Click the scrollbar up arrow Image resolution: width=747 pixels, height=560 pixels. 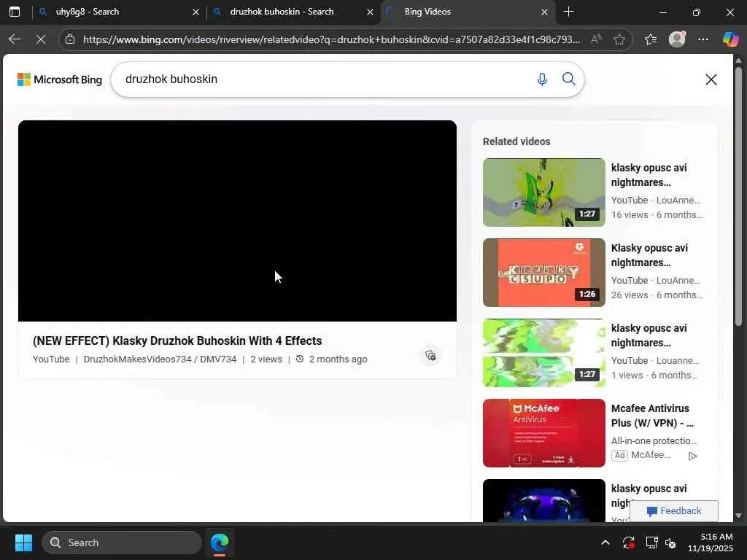click(x=738, y=61)
